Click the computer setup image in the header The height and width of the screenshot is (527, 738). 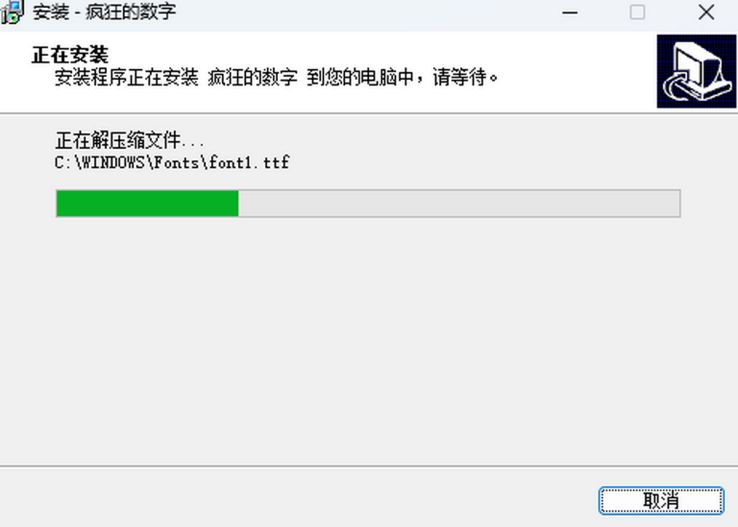click(x=697, y=71)
